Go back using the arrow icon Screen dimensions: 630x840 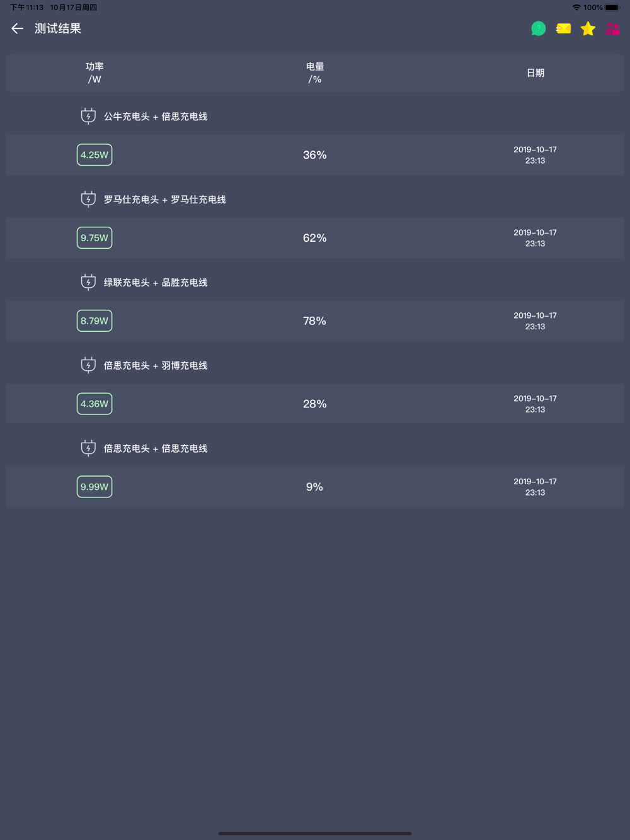click(17, 28)
